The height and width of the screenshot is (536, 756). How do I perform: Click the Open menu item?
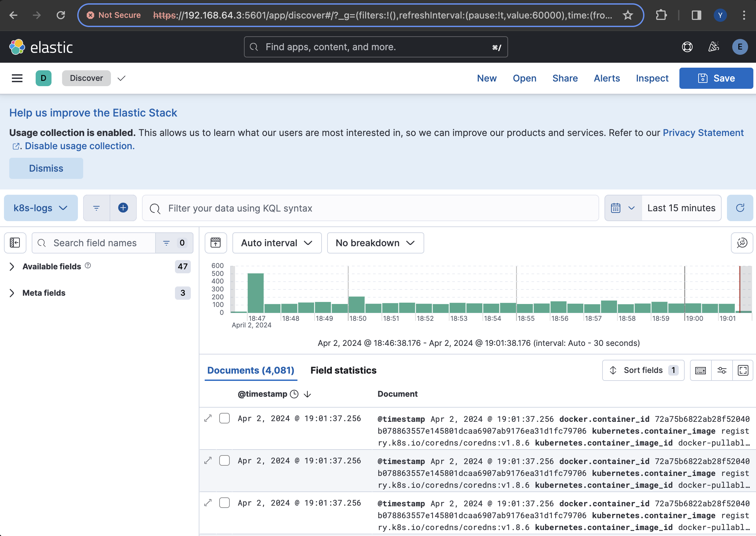point(524,78)
